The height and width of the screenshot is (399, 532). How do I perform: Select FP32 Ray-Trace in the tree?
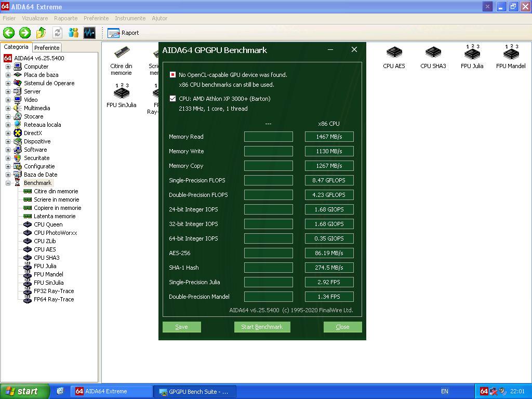pyautogui.click(x=54, y=291)
